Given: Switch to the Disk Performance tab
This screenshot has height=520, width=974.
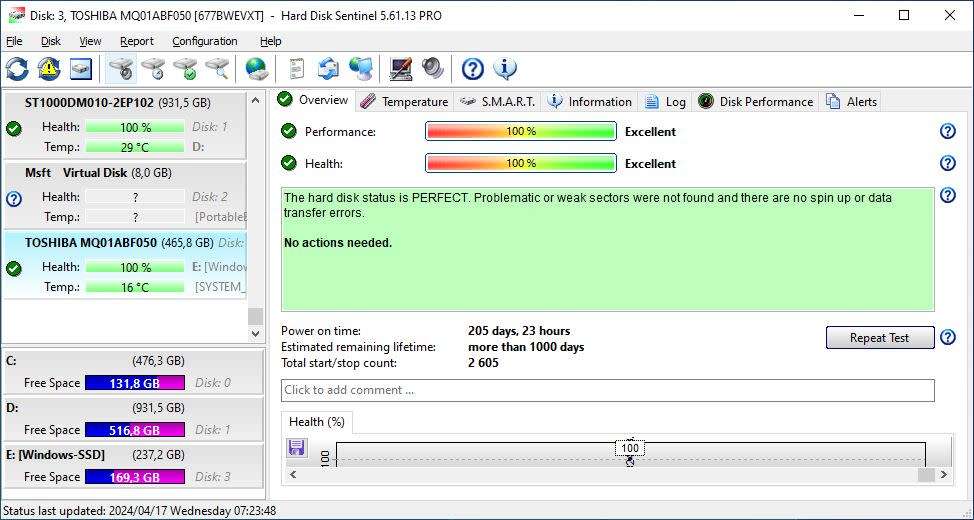Looking at the screenshot, I should coord(755,101).
